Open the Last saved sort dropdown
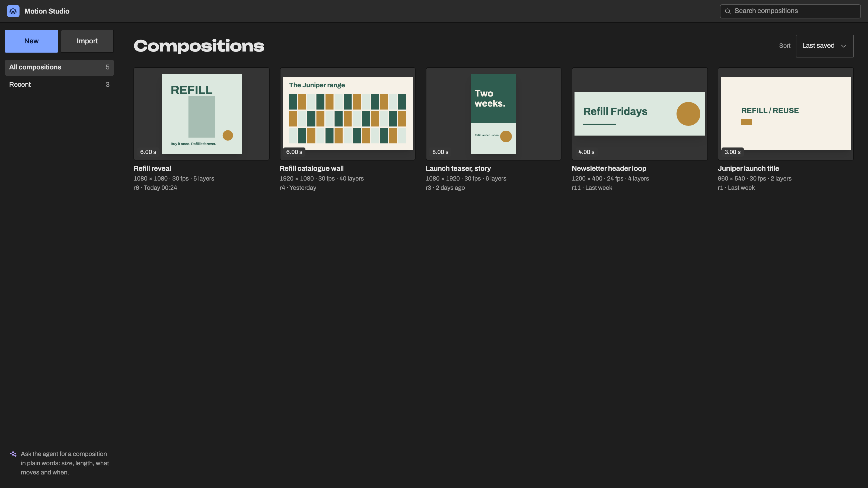Image resolution: width=868 pixels, height=488 pixels. [825, 46]
